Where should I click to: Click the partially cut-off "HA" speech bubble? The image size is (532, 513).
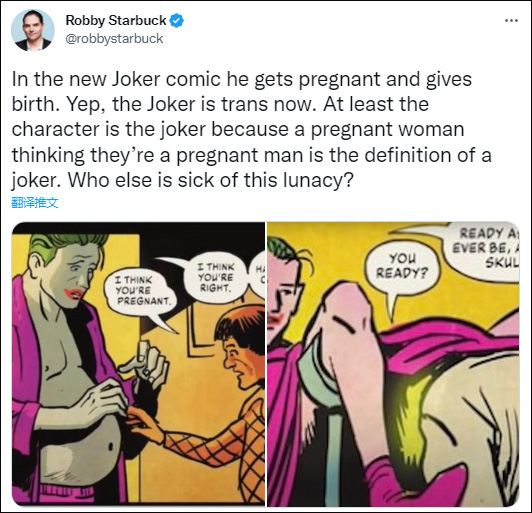[x=259, y=273]
